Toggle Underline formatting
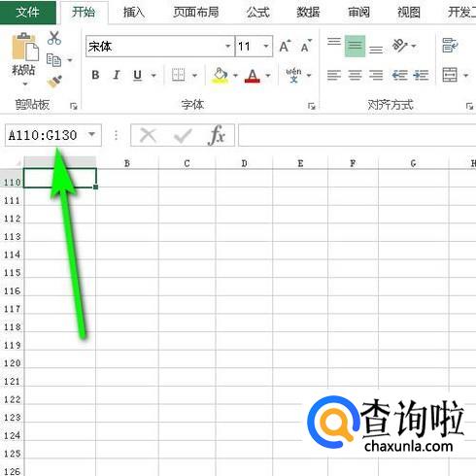The height and width of the screenshot is (476, 476). point(137,76)
